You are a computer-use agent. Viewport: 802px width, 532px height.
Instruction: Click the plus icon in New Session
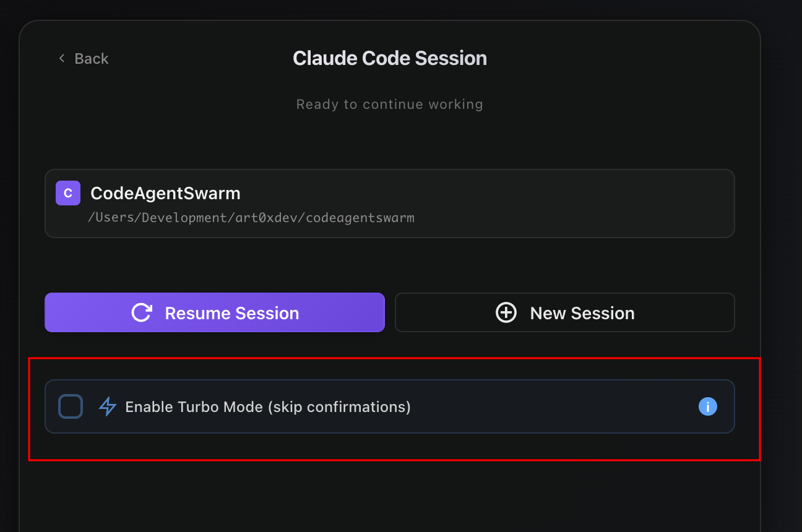pos(506,312)
